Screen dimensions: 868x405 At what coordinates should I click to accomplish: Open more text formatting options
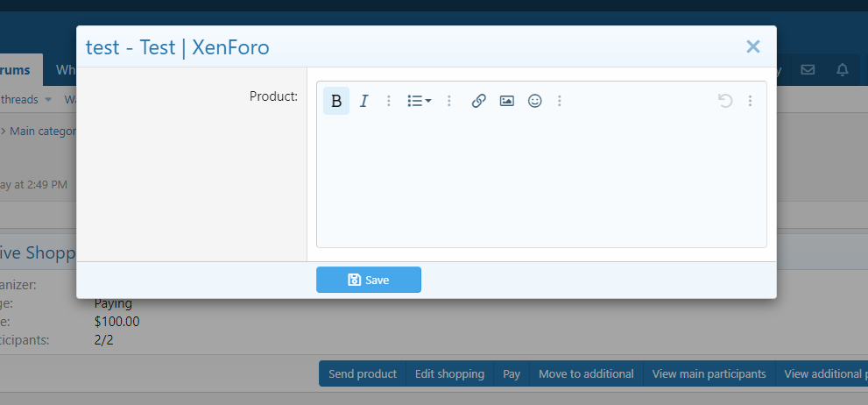point(389,101)
